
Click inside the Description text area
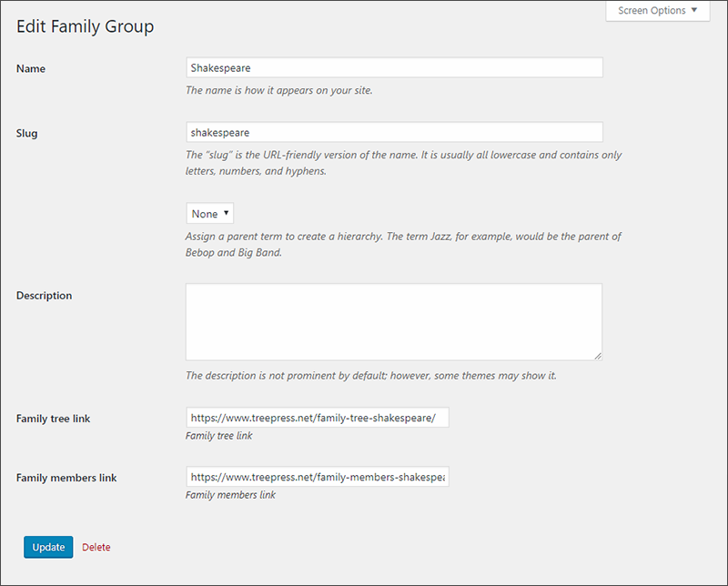tap(394, 322)
